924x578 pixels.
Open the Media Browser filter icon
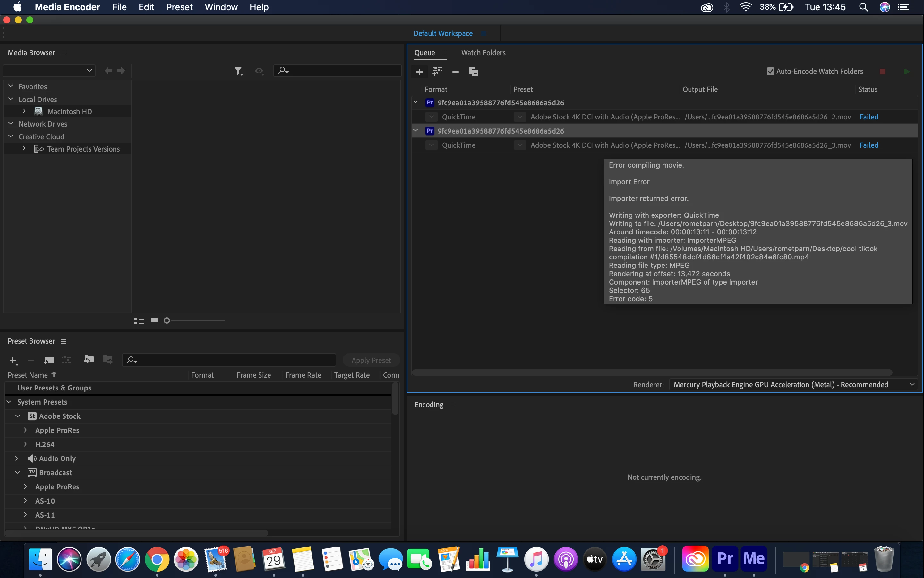238,71
